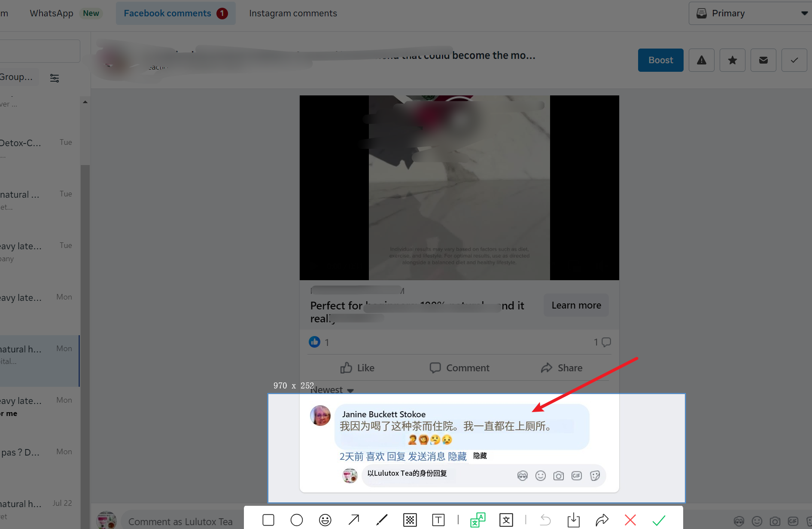Choose the mosaic blur tool
Screen dimensions: 812x529
(x=410, y=520)
